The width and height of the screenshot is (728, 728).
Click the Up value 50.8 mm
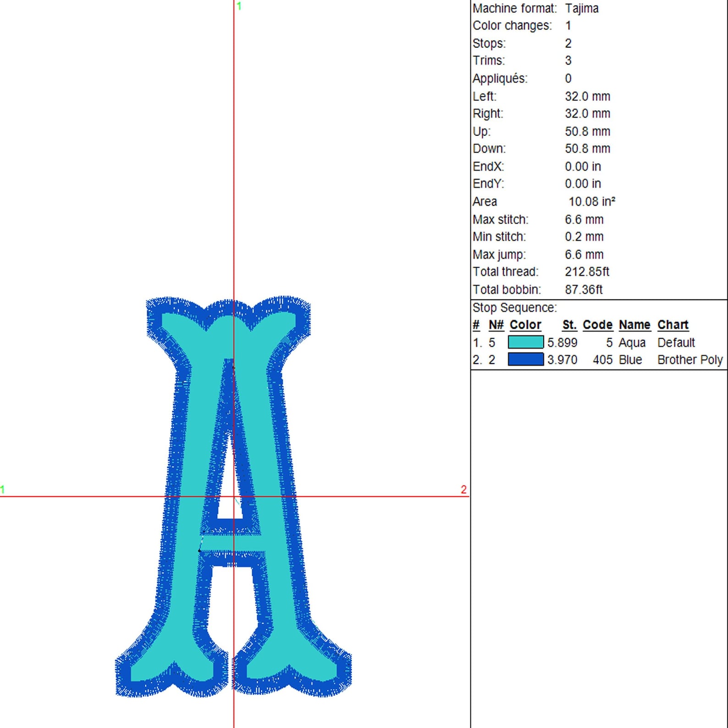click(587, 132)
